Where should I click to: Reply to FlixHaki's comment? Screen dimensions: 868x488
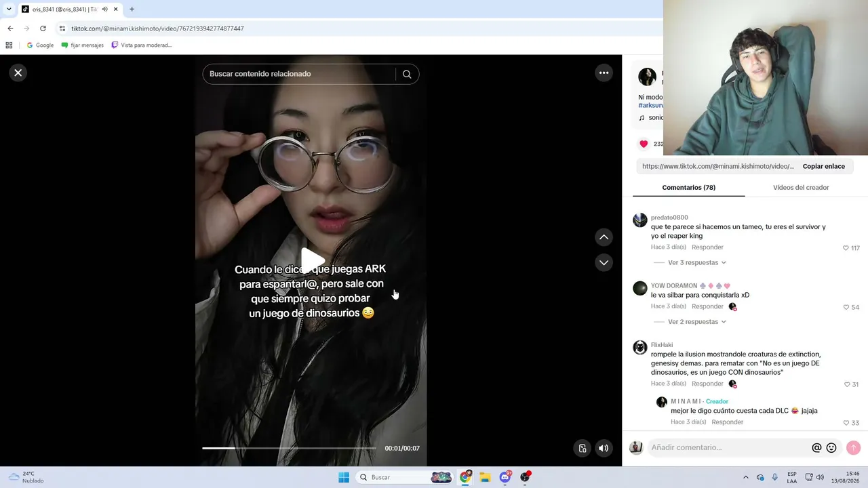point(707,384)
